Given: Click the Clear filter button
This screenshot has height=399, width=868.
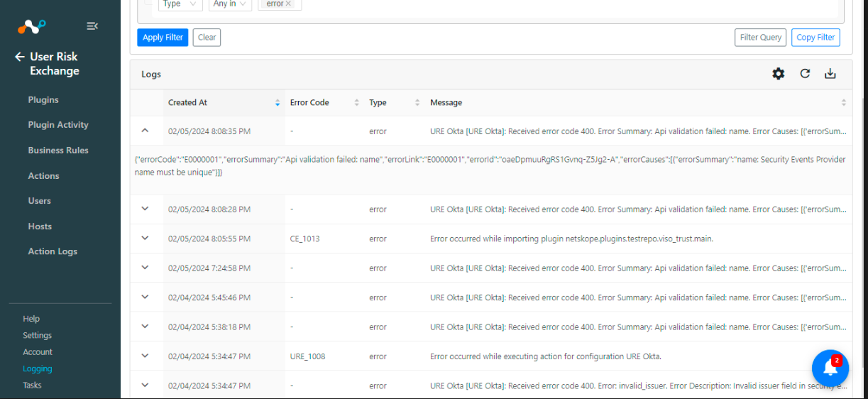Looking at the screenshot, I should coord(207,38).
